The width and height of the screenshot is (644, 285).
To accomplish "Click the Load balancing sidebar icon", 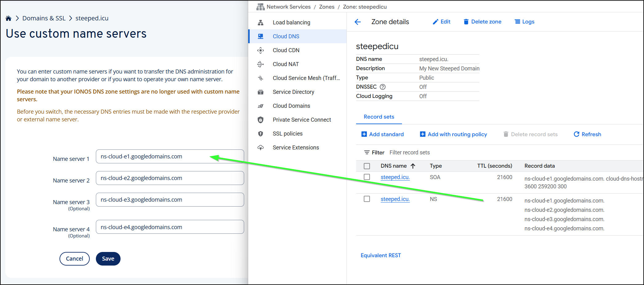I will coord(260,23).
